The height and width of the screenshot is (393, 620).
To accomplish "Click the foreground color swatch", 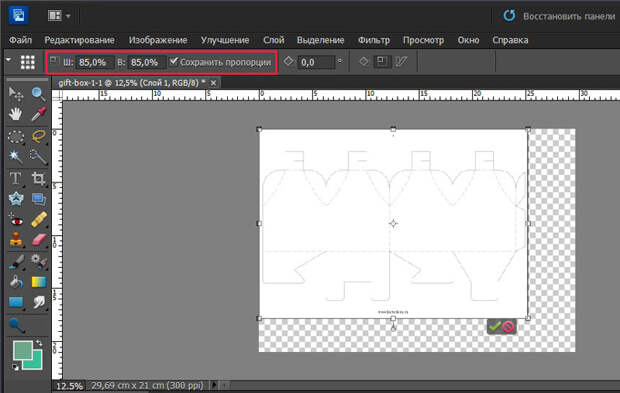I will pyautogui.click(x=23, y=350).
